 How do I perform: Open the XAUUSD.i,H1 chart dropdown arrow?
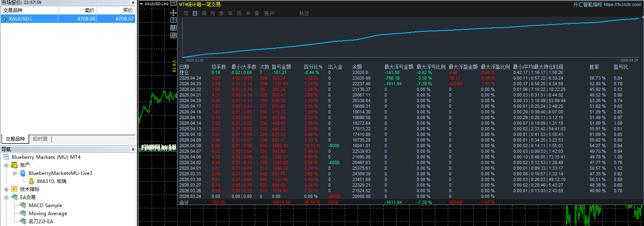(x=142, y=4)
